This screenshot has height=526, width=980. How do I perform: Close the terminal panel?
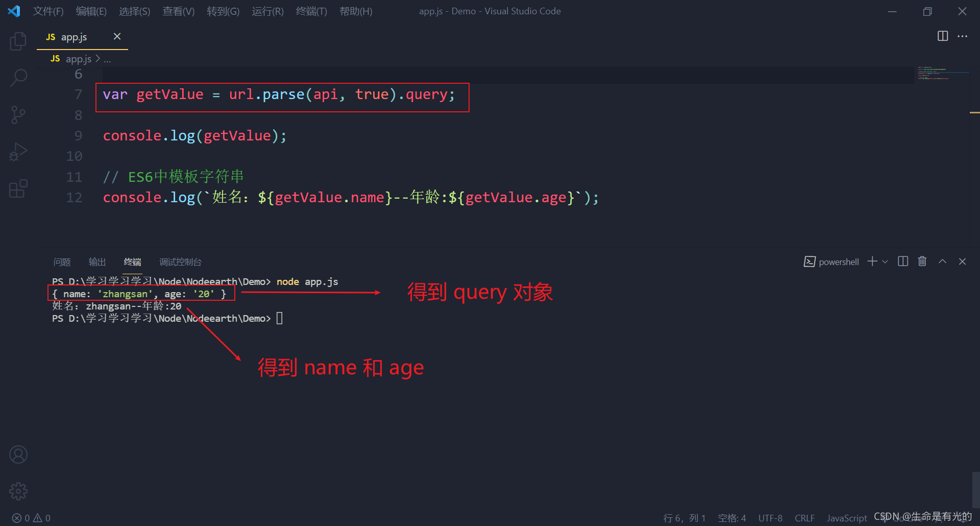pos(962,261)
